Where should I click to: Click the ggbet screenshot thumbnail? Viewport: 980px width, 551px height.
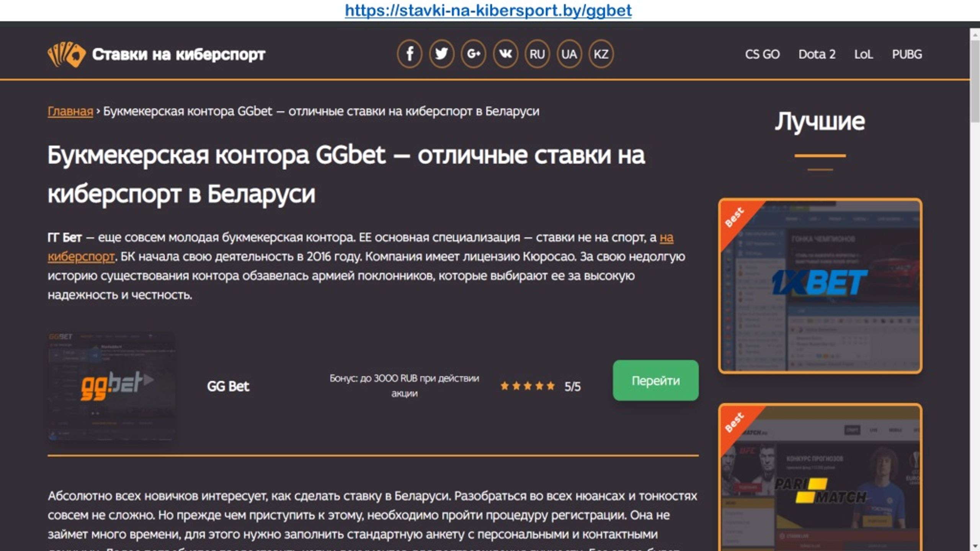click(x=112, y=386)
